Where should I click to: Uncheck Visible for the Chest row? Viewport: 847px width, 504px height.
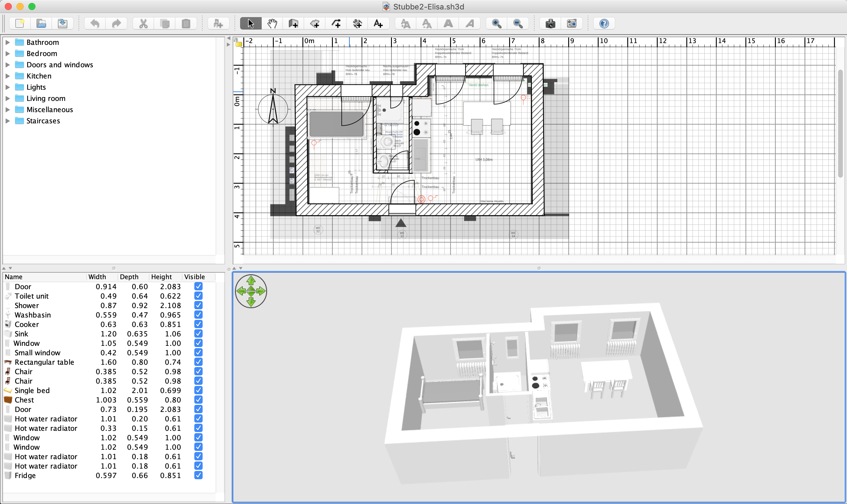(x=198, y=400)
